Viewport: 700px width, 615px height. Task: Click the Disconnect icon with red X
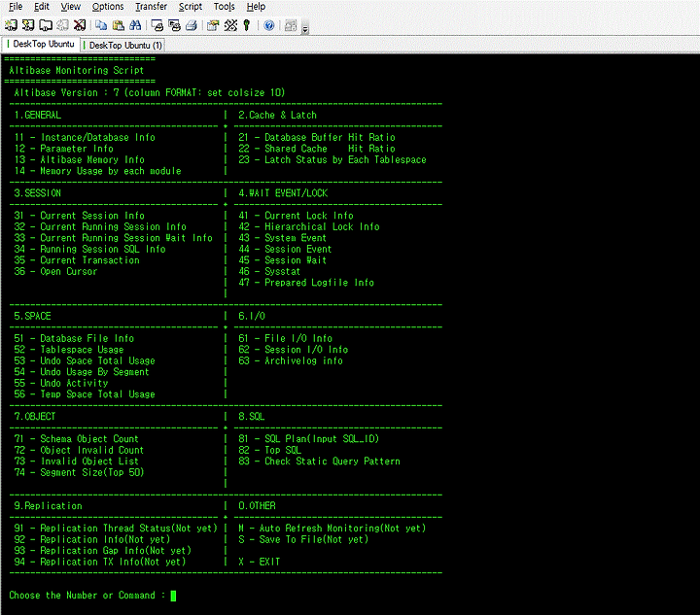80,25
